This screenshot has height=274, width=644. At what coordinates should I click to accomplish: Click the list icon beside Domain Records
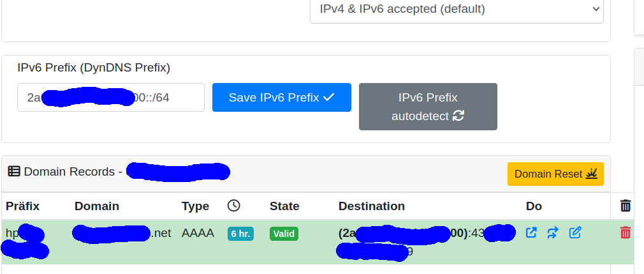click(x=14, y=171)
